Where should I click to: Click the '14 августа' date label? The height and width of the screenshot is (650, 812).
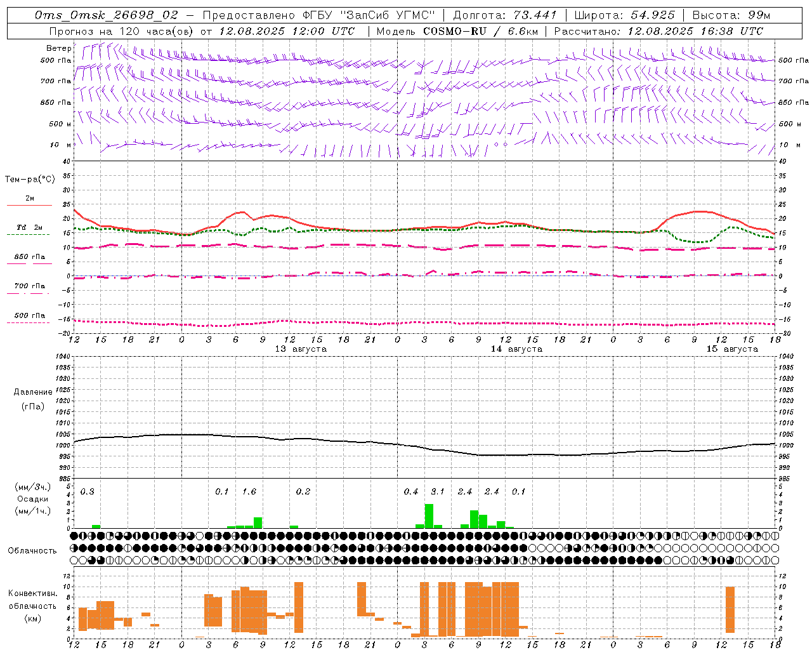click(x=516, y=349)
